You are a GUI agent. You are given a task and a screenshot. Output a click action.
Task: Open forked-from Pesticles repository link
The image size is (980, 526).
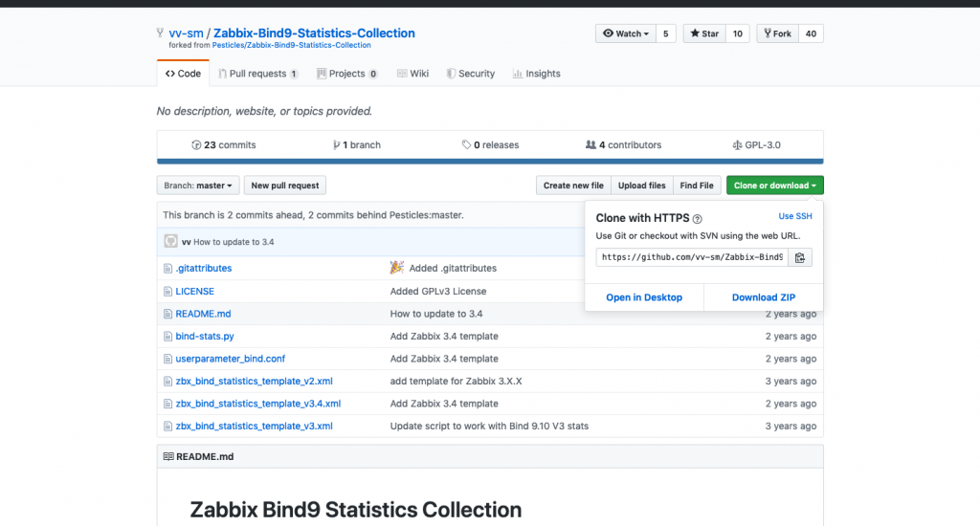(x=291, y=45)
